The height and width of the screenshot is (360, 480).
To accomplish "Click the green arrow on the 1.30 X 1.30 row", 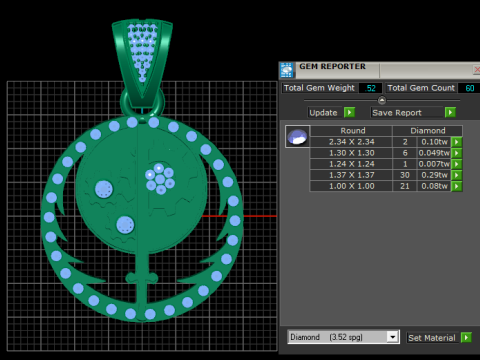I will (x=457, y=153).
